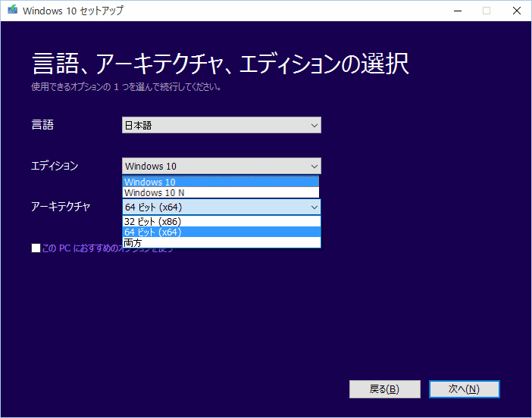Click the 戻る(B) button

[x=385, y=388]
